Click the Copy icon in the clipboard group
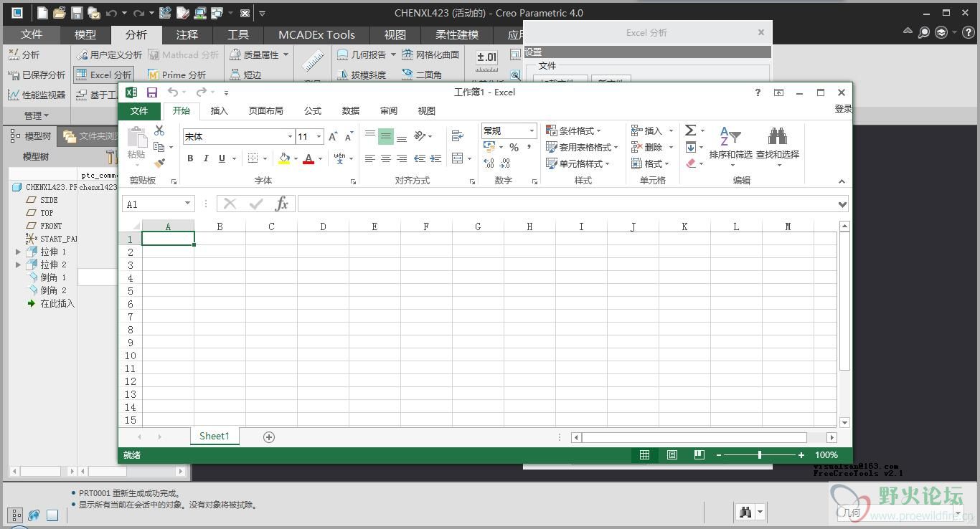The image size is (980, 529). tap(159, 147)
